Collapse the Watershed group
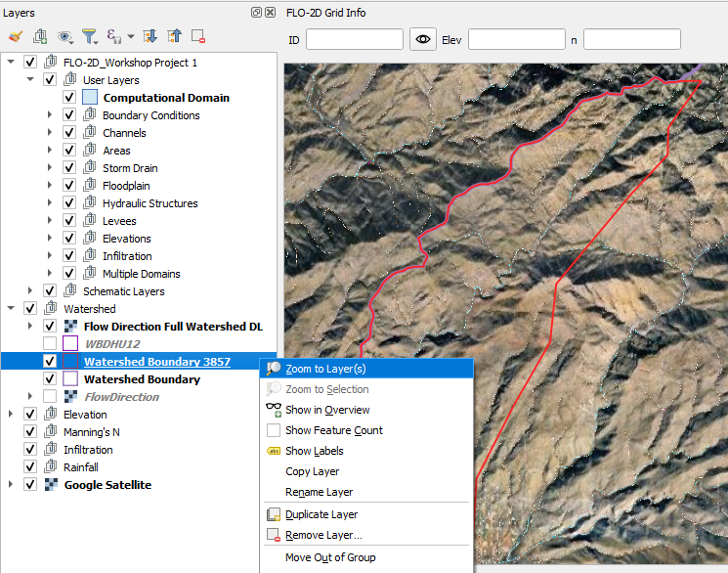Viewport: 728px width, 573px height. (11, 309)
